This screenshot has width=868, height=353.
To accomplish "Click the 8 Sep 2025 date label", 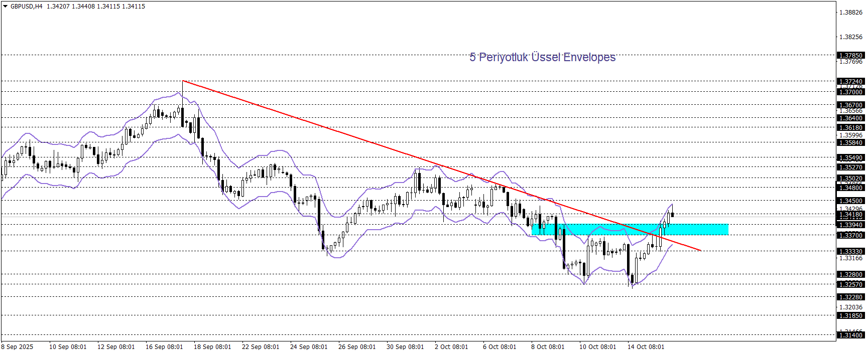I will (x=18, y=346).
